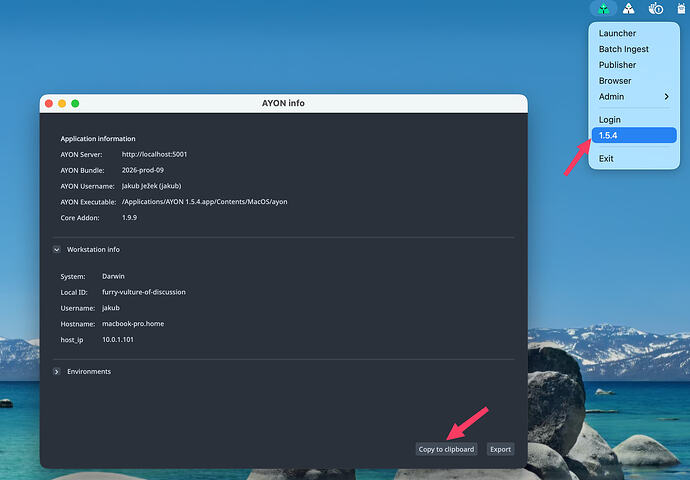Click the 1.5.4 version menu entry

click(x=634, y=135)
